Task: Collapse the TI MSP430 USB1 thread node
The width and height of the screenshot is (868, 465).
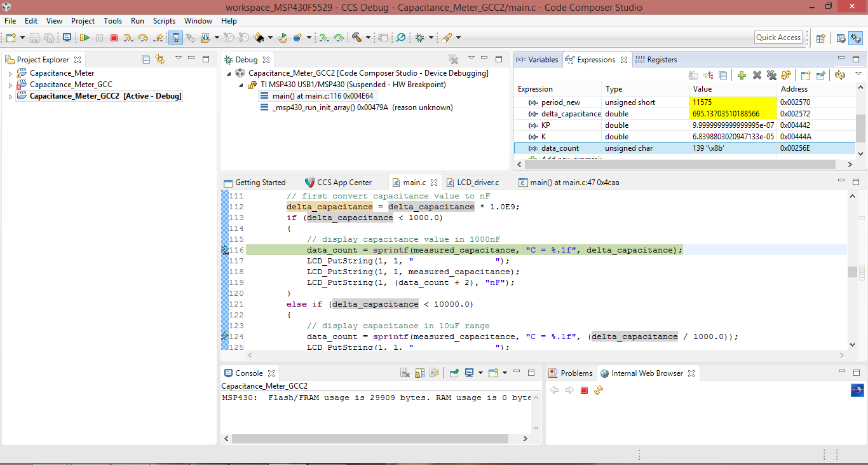Action: pos(241,85)
